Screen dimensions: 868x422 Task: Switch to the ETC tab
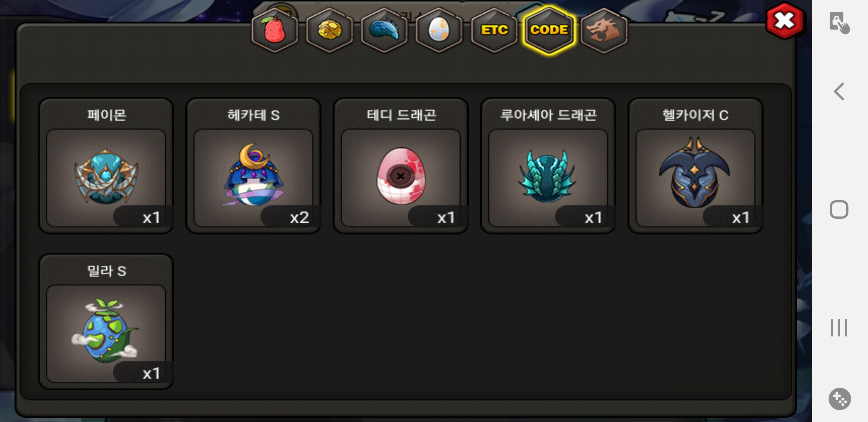coord(494,30)
